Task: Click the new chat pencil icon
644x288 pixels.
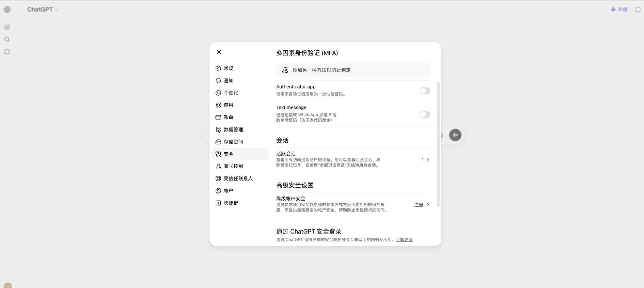Action: 7,27
